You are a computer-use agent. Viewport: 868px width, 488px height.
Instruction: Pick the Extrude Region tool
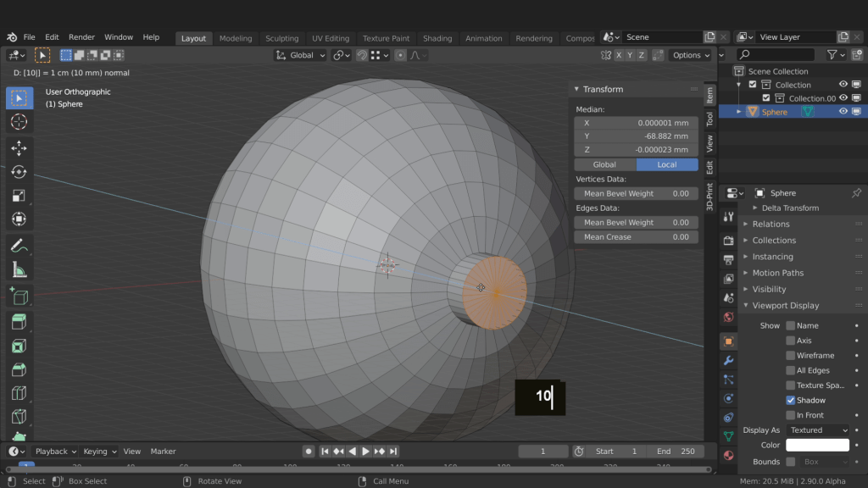point(19,322)
